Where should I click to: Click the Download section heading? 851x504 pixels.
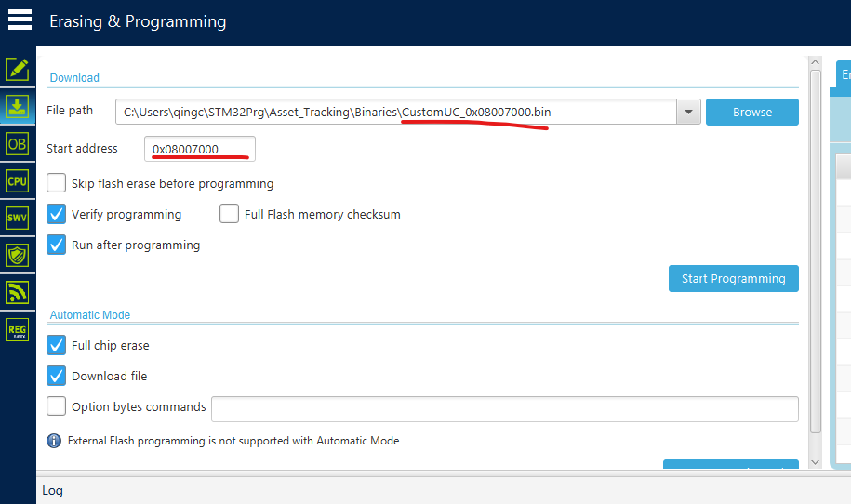74,77
